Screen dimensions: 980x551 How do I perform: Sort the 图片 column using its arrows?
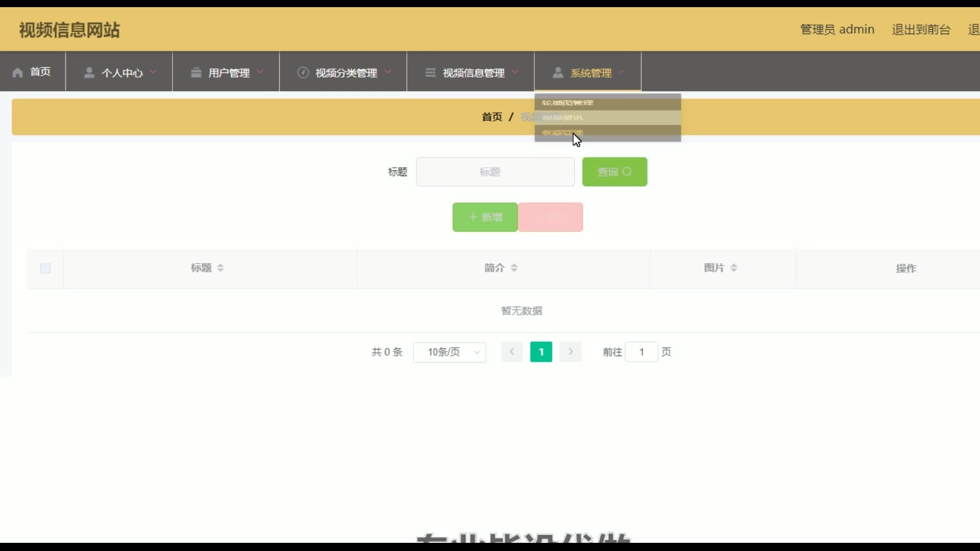pyautogui.click(x=734, y=268)
